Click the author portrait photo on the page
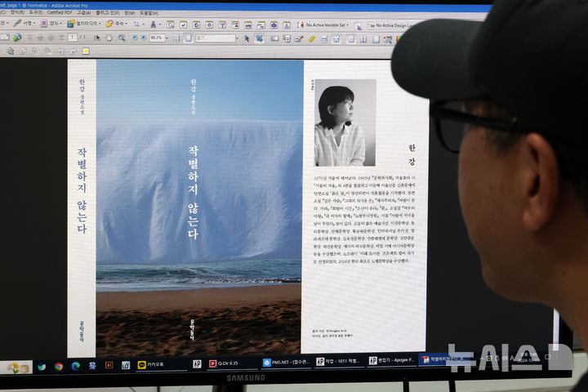The width and height of the screenshot is (588, 392). [345, 122]
